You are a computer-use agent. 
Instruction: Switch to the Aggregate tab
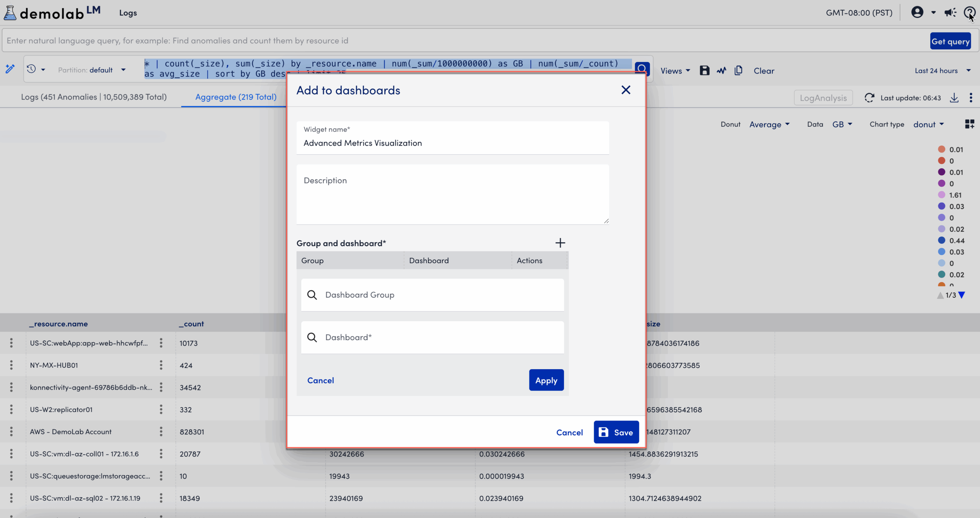coord(236,97)
